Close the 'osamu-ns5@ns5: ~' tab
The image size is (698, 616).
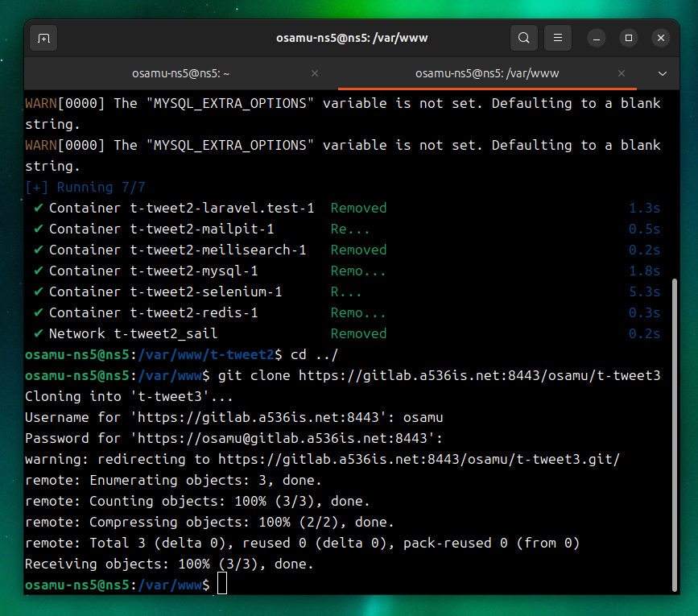[x=315, y=73]
